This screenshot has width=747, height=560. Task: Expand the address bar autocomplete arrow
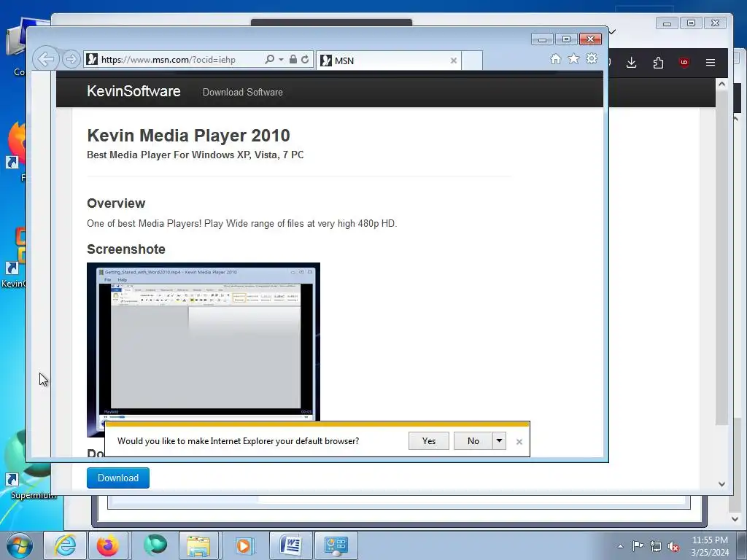tap(281, 60)
